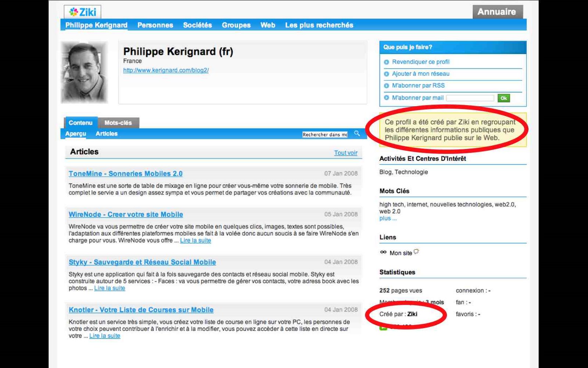588x368 pixels.
Task: Open the Personnes menu item
Action: (155, 25)
